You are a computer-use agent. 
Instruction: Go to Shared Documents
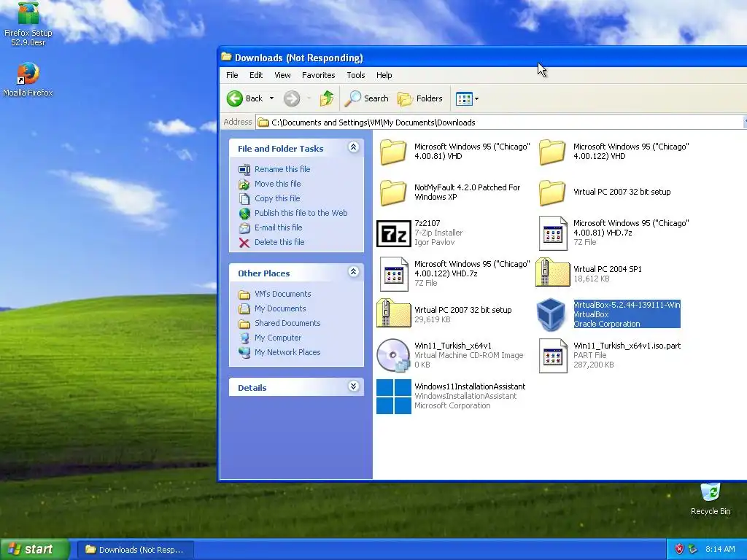[287, 323]
